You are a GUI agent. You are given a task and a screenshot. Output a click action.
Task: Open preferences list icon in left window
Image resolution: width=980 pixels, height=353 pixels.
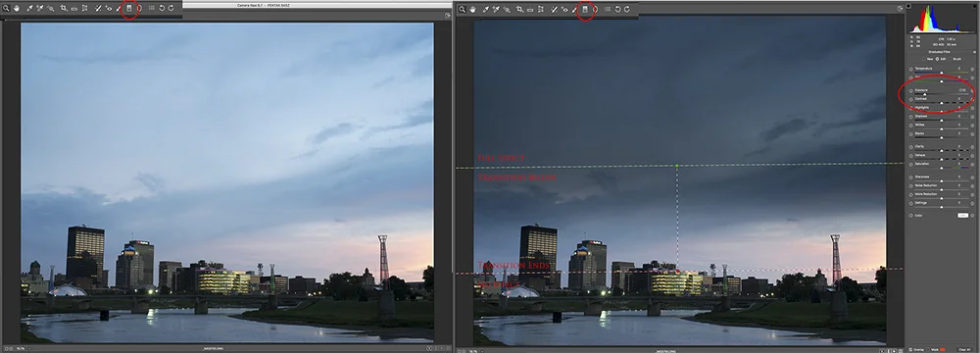click(152, 8)
